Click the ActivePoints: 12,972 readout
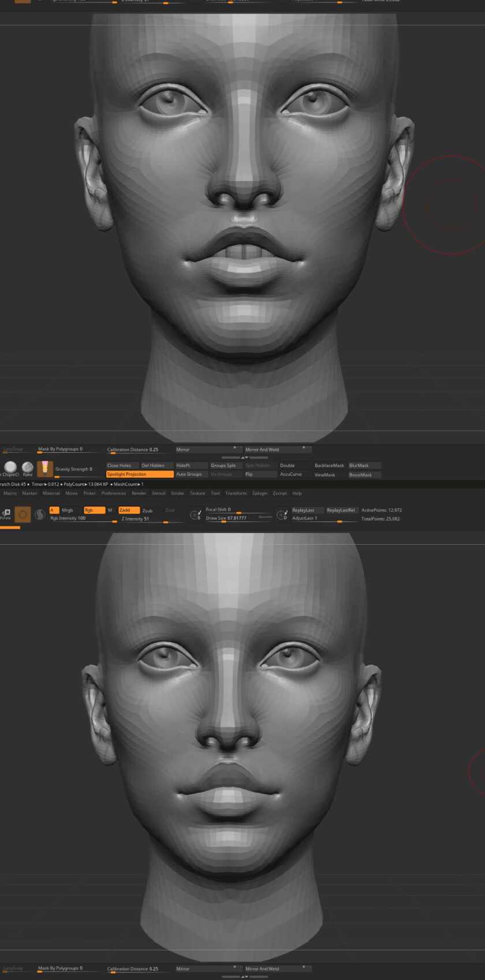The width and height of the screenshot is (485, 980). click(x=382, y=510)
